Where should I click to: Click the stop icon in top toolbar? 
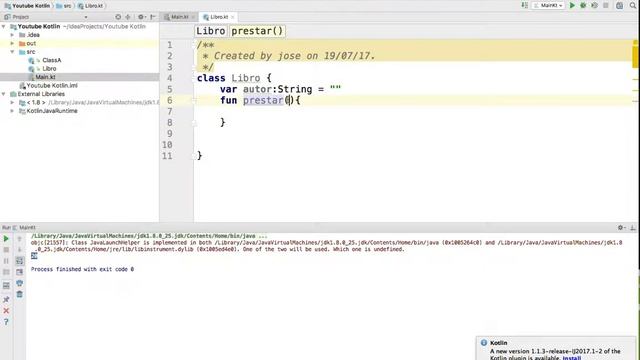coord(606,5)
